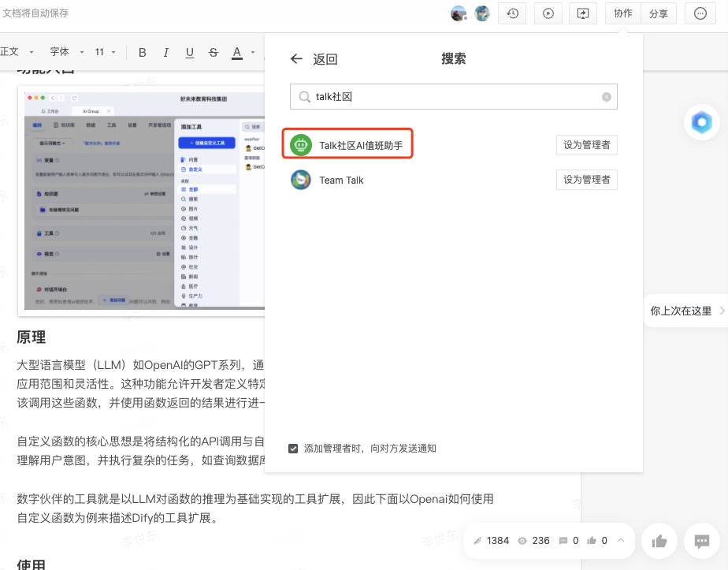Open the 字体 font dropdown
Image resolution: width=728 pixels, height=570 pixels.
(67, 51)
